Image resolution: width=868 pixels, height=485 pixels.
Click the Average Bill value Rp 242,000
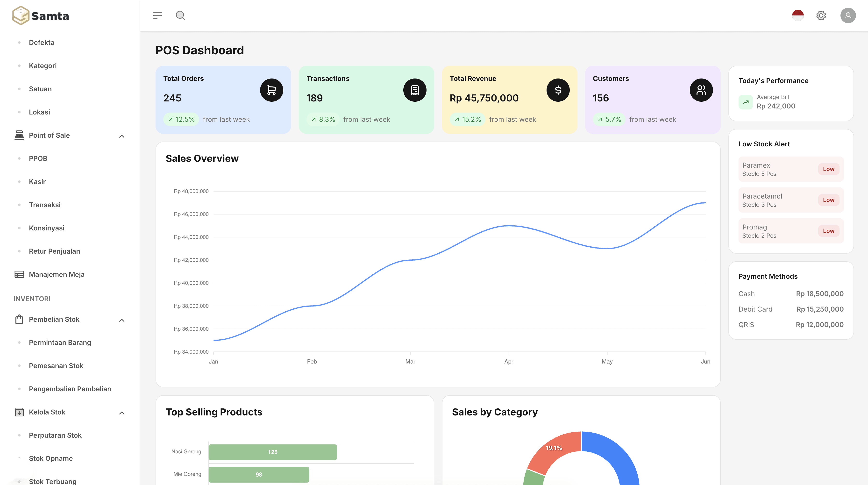pos(776,106)
